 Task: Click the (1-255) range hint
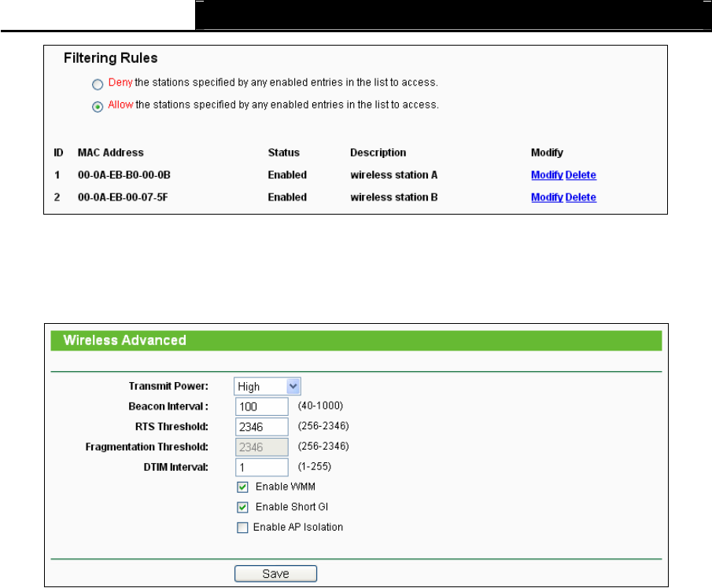click(x=314, y=466)
